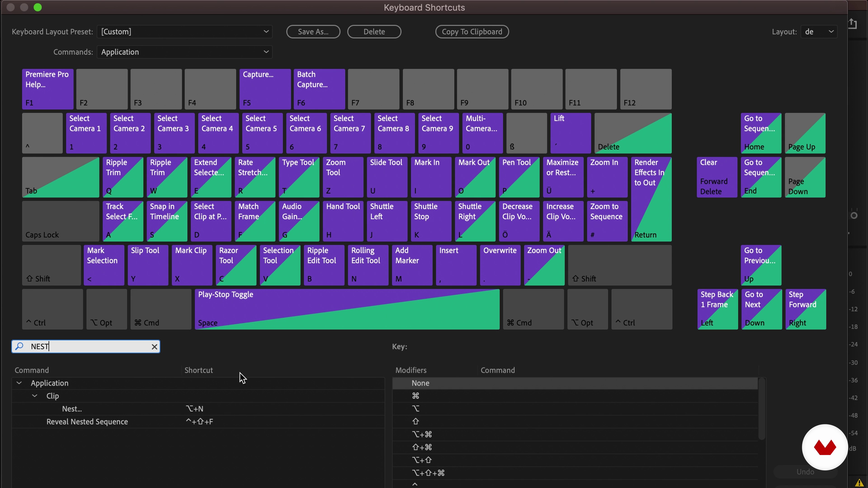Open the Keyboard Layout Preset dropdown
The height and width of the screenshot is (488, 868).
click(184, 32)
